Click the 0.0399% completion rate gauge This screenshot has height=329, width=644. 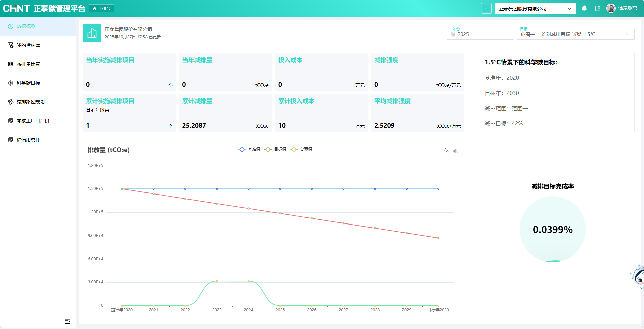(x=553, y=229)
